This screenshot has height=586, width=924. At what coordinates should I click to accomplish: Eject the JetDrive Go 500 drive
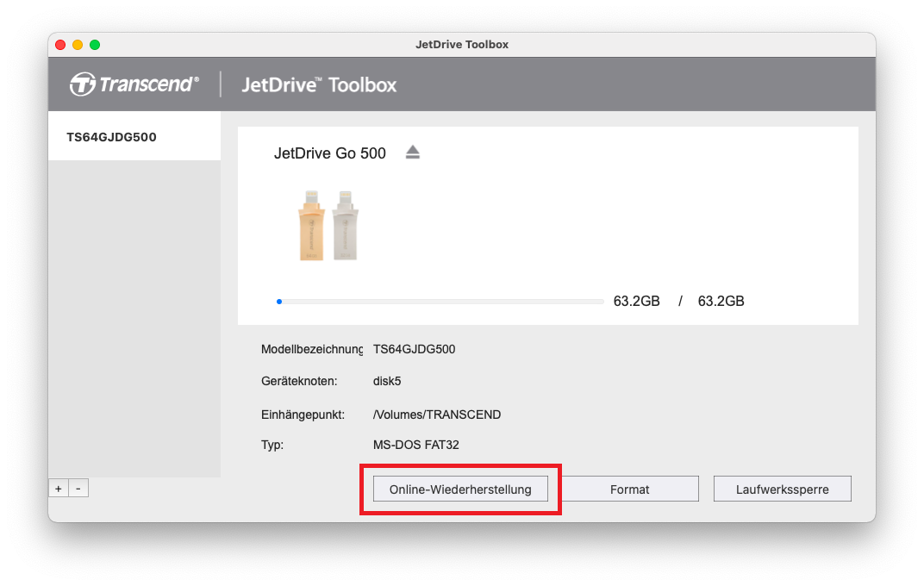[413, 153]
